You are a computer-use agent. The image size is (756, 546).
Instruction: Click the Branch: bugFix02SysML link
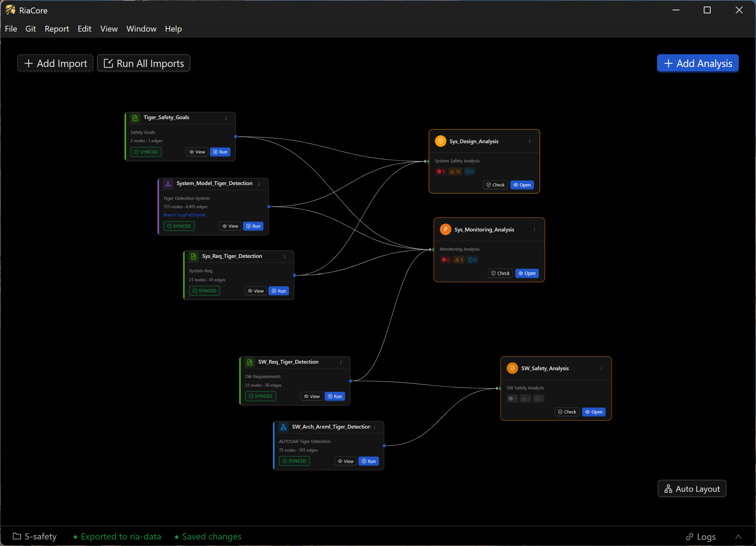click(x=185, y=215)
